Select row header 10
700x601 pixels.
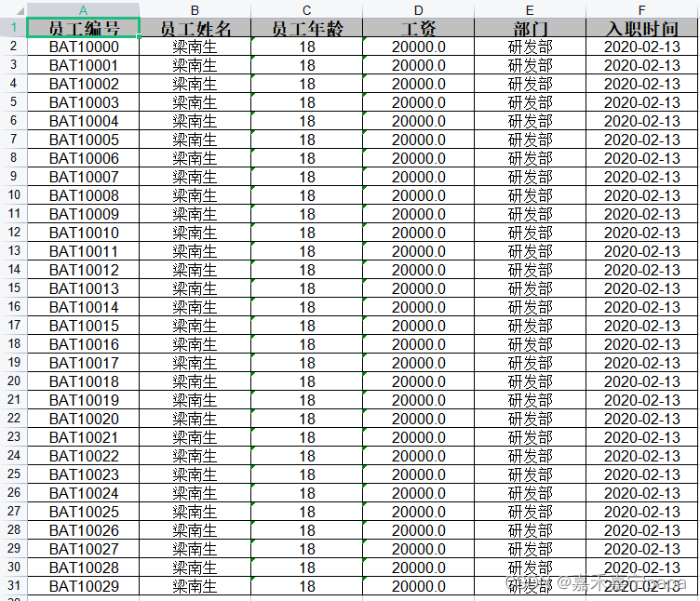point(13,195)
